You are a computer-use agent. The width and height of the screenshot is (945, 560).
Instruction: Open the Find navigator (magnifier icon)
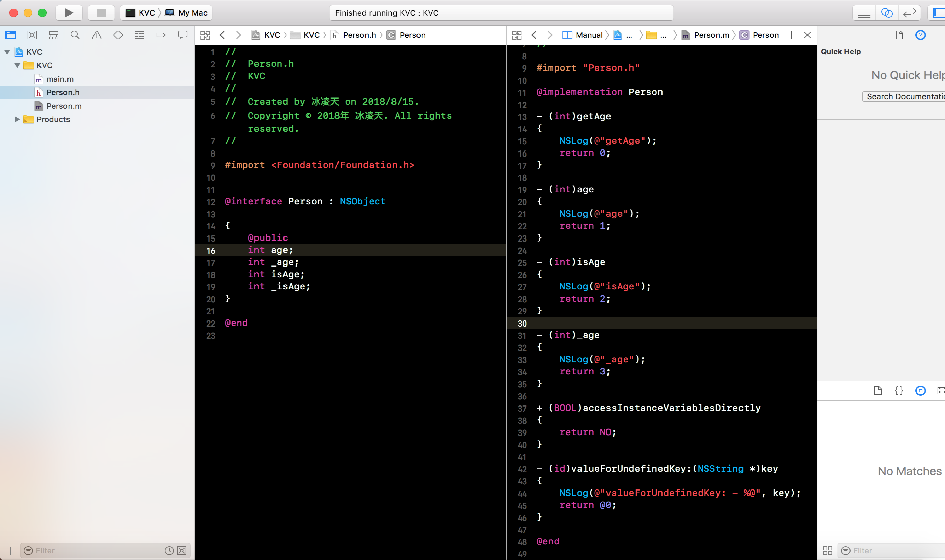[x=75, y=35]
